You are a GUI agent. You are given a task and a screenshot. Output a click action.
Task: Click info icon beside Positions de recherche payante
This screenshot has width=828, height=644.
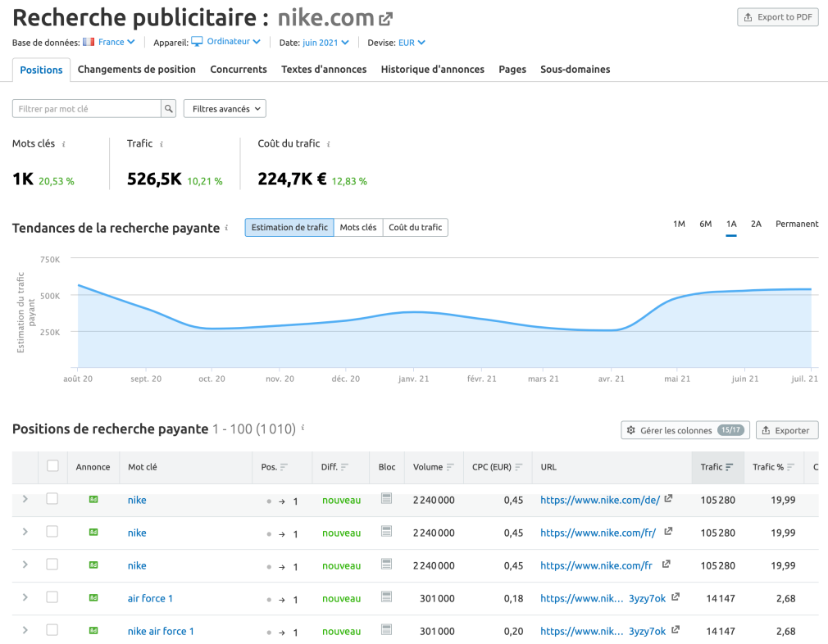tap(303, 428)
